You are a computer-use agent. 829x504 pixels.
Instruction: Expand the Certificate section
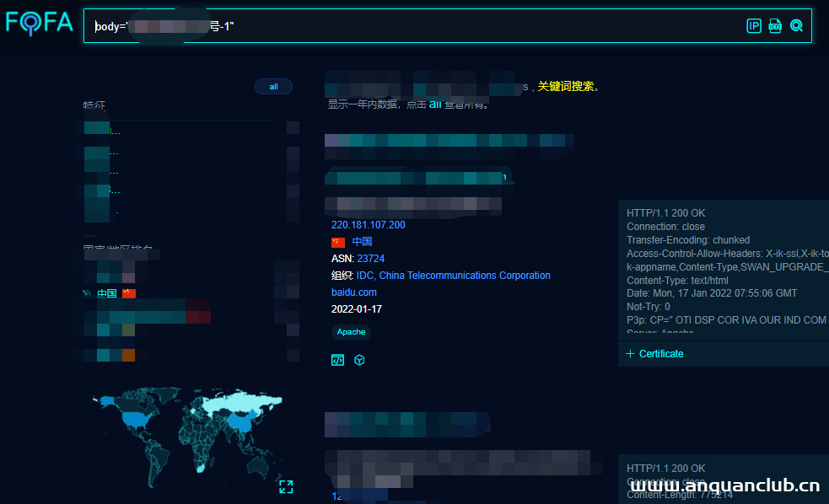(655, 354)
